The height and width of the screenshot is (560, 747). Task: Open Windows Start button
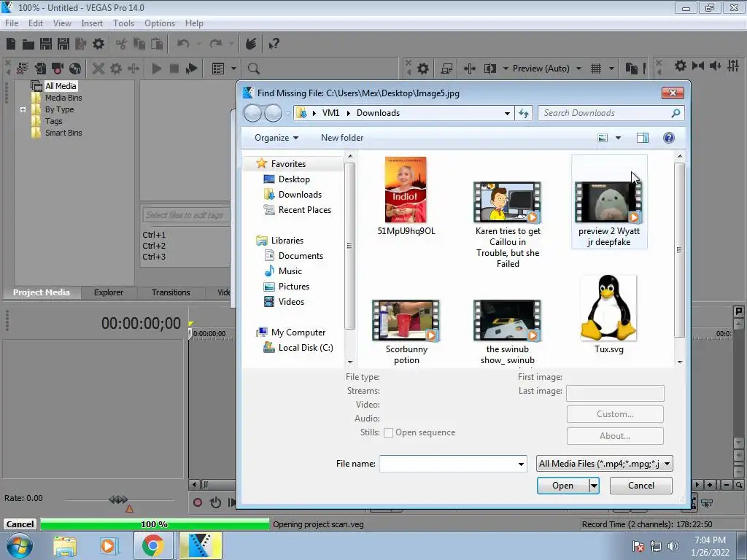20,545
